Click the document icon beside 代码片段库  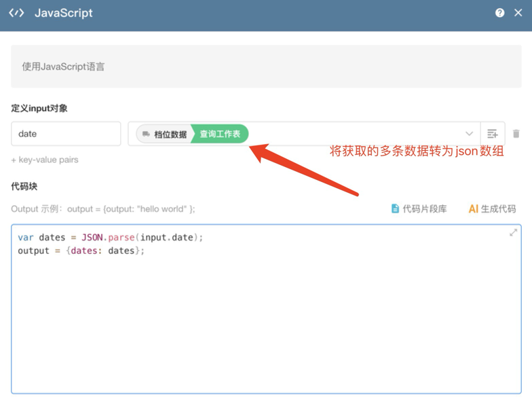tap(395, 208)
